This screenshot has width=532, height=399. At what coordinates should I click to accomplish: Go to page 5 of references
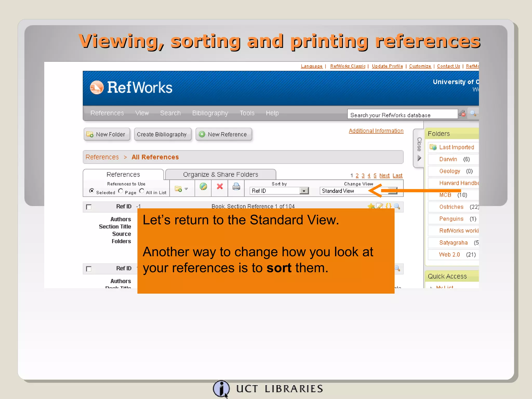point(375,176)
